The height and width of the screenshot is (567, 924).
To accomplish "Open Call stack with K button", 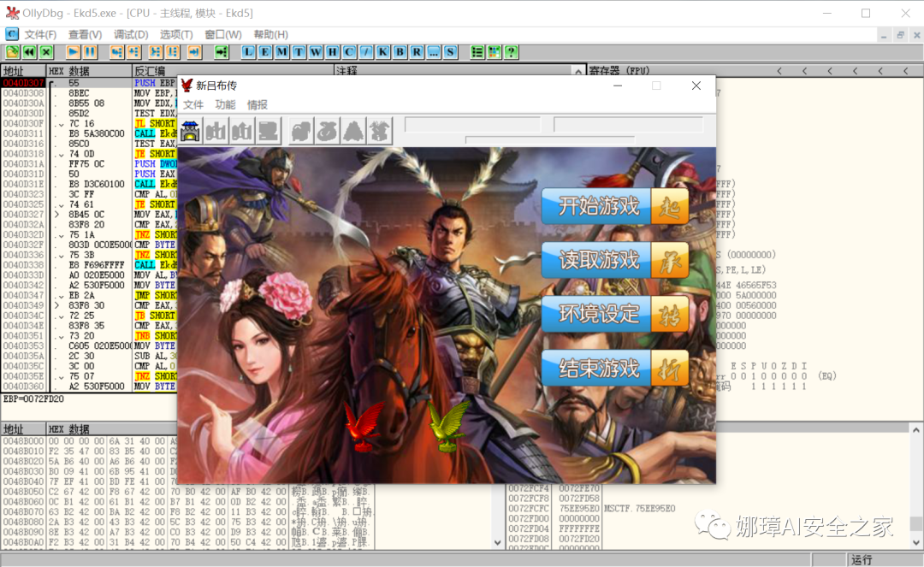I will (x=383, y=52).
